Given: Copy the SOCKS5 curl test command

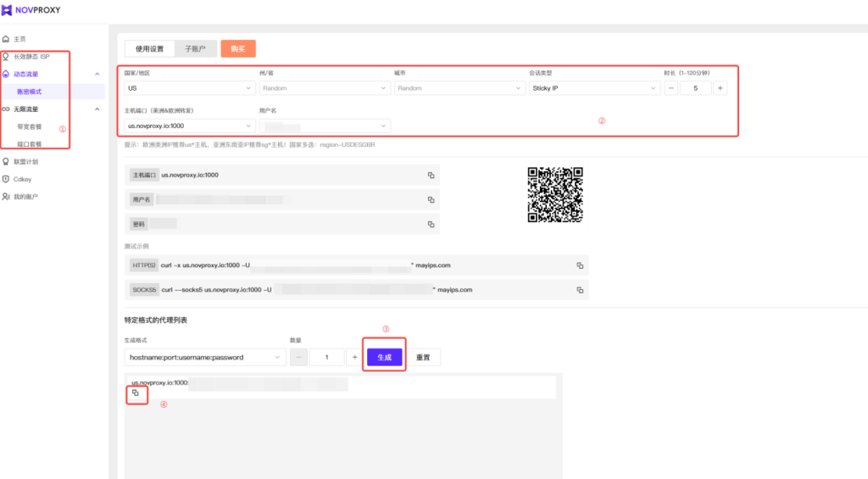Looking at the screenshot, I should coord(580,290).
